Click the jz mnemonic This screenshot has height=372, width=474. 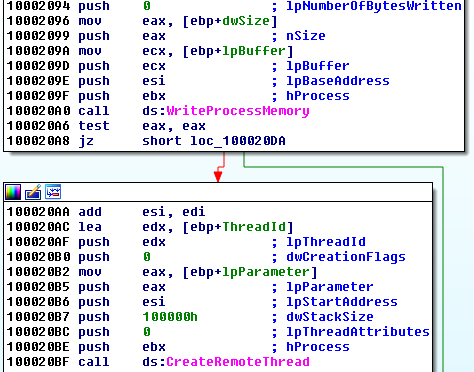86,142
